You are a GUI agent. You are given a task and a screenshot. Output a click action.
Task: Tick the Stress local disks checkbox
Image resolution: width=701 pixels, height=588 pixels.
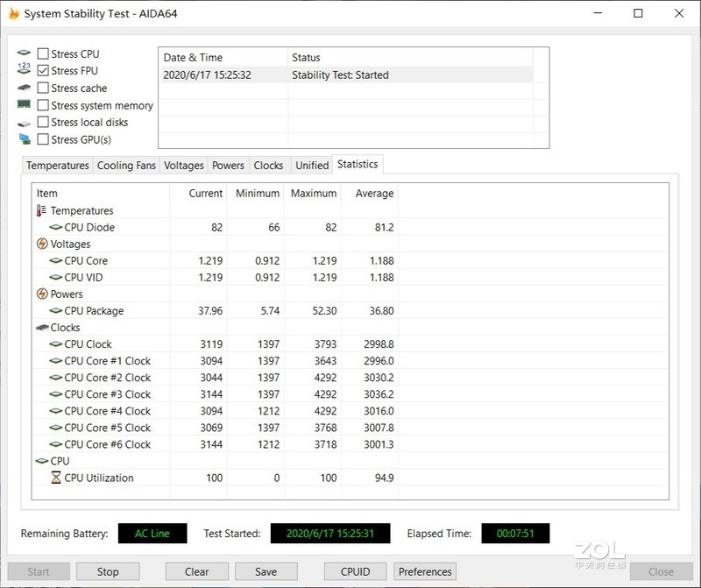tap(43, 123)
